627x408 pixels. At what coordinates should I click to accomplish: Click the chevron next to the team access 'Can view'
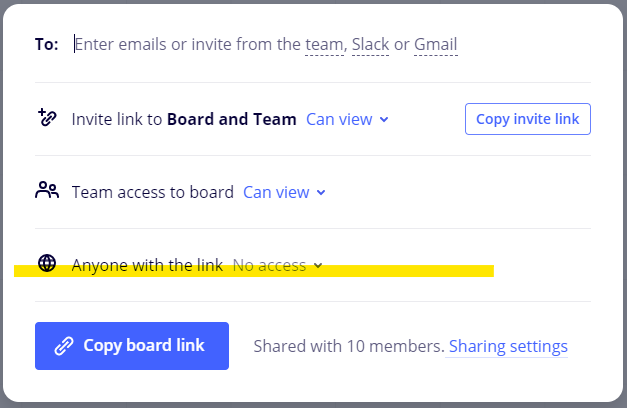[321, 193]
